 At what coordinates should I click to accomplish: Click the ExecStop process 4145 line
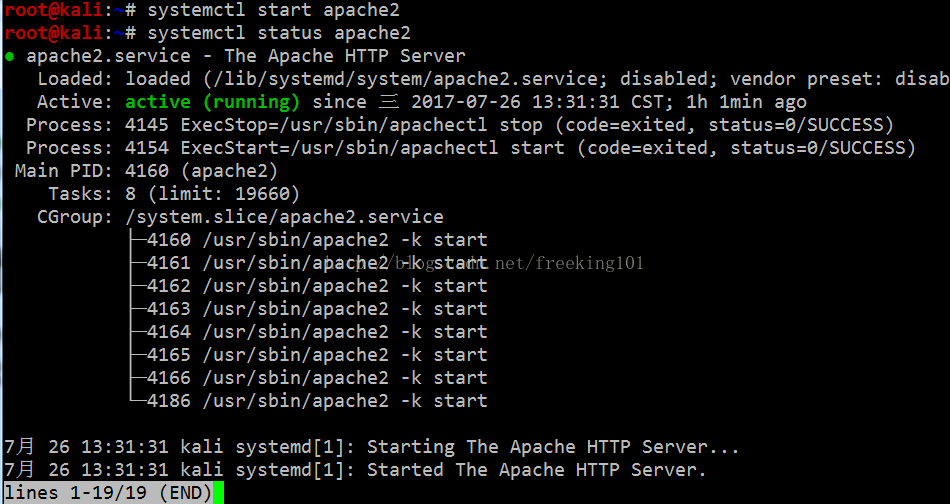460,125
